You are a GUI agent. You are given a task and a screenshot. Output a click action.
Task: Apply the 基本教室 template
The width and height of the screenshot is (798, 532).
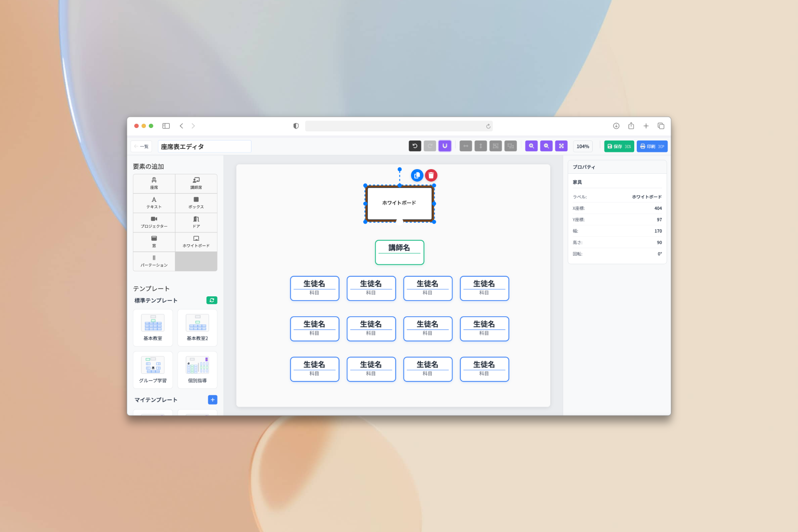pos(153,328)
